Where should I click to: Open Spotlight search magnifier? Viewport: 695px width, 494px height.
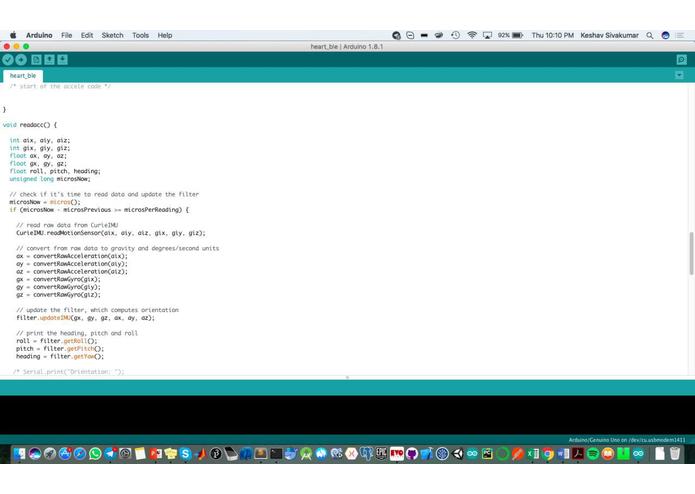[650, 35]
